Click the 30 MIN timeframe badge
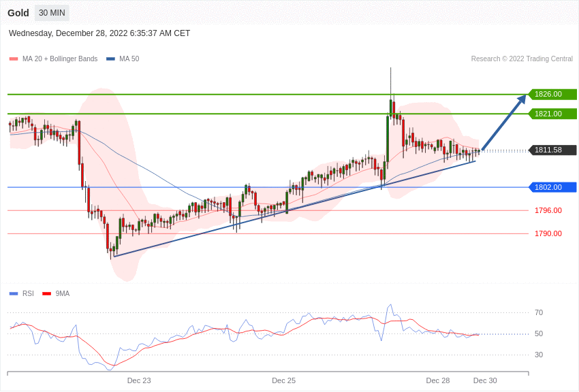Viewport: 579px width, 392px height. click(x=52, y=13)
